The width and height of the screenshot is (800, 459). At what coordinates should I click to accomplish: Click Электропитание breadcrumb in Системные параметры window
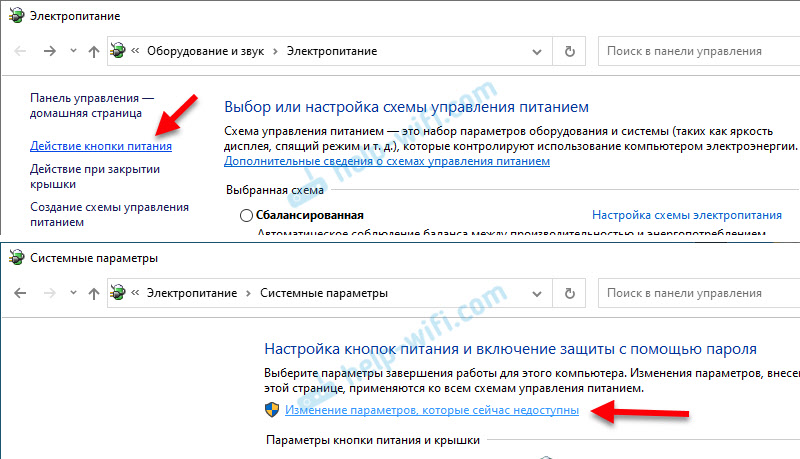tap(191, 293)
